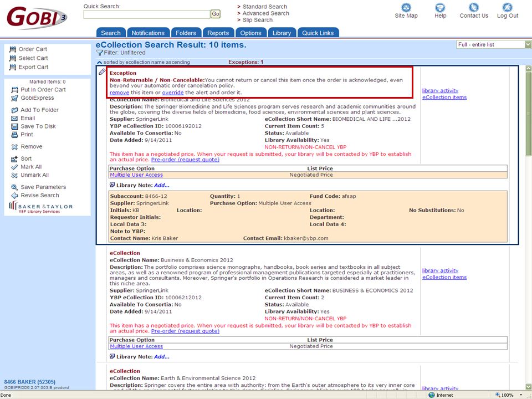Click '8466 BAKER (52305)' account text

(x=30, y=382)
